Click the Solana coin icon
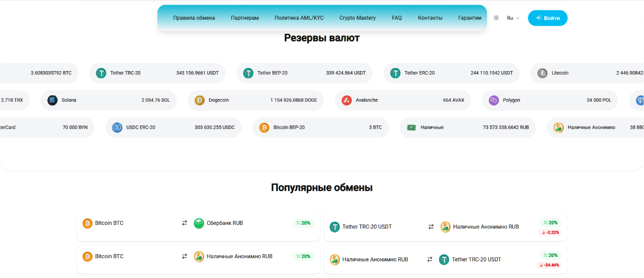The width and height of the screenshot is (644, 278). pos(53,100)
